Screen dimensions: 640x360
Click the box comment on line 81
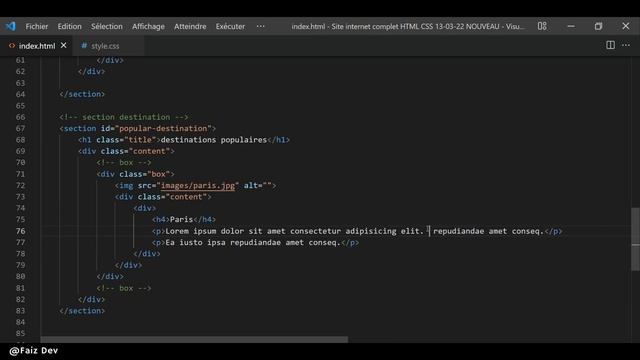point(124,288)
